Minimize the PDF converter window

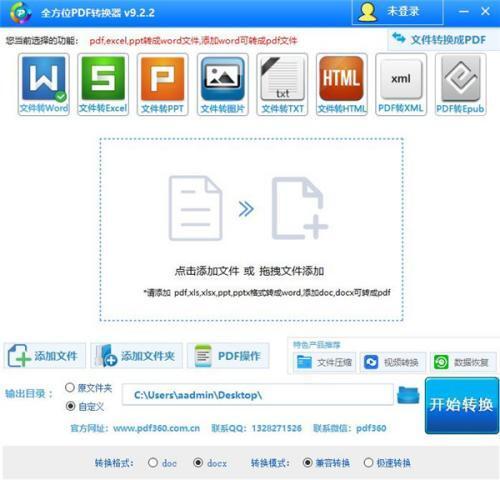[x=464, y=12]
